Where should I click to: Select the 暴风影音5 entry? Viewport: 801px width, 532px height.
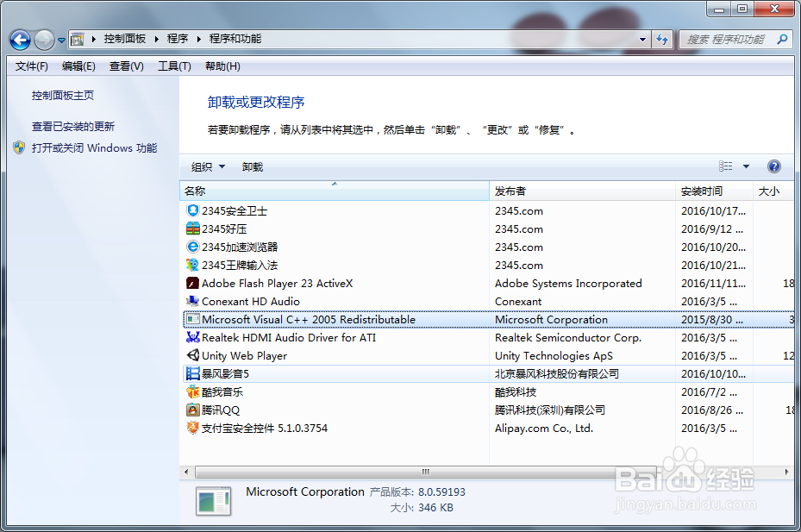click(488, 373)
